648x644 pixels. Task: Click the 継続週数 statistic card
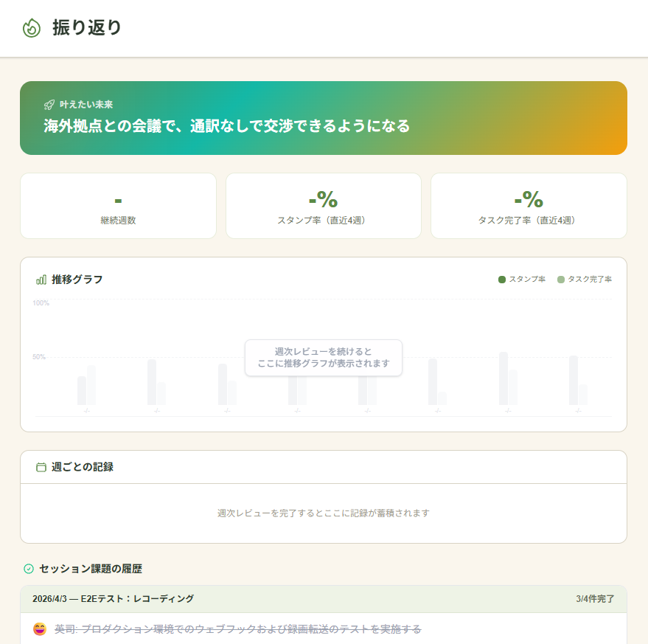117,206
